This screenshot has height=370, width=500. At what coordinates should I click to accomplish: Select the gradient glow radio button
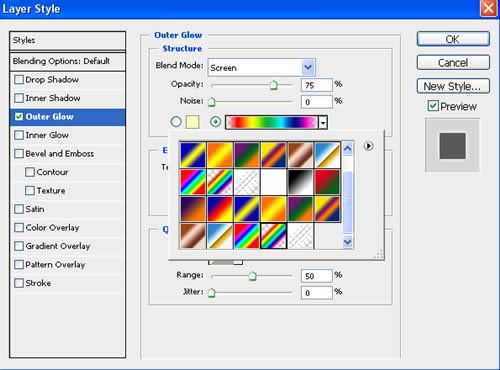[216, 122]
